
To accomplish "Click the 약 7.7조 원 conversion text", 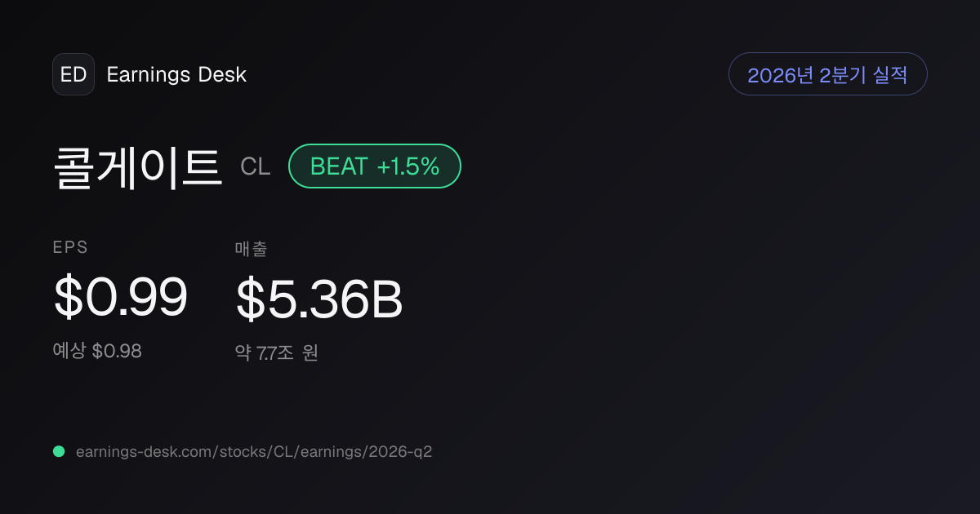I will point(276,352).
